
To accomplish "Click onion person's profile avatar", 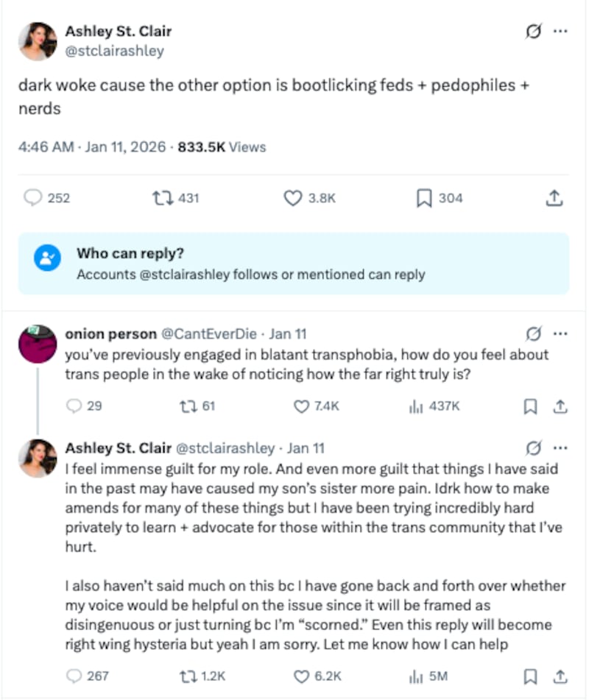I will 38,344.
